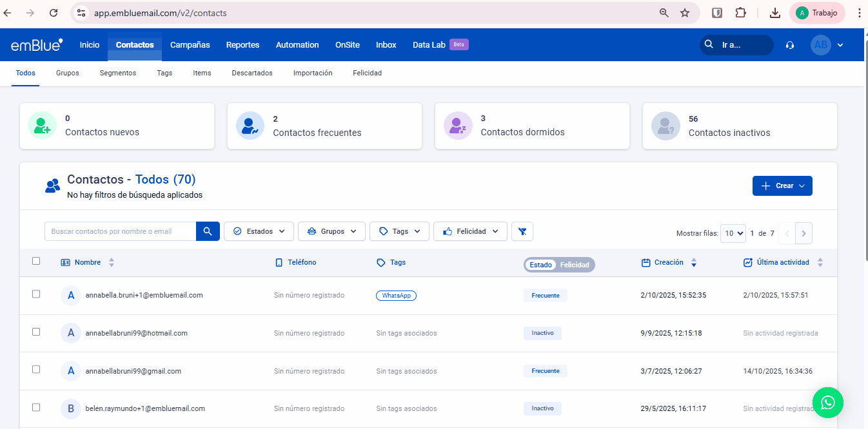Open contact annabellabruni99@gmail.com
Viewport: 868px width, 429px height.
(133, 371)
